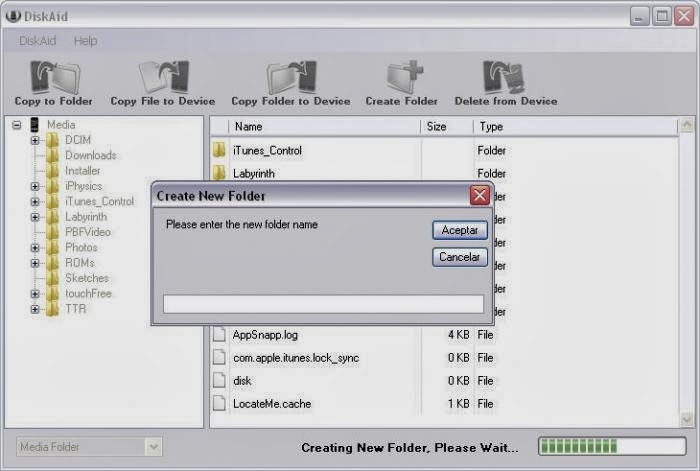700x471 pixels.
Task: Select the disk file name
Action: pyautogui.click(x=242, y=381)
